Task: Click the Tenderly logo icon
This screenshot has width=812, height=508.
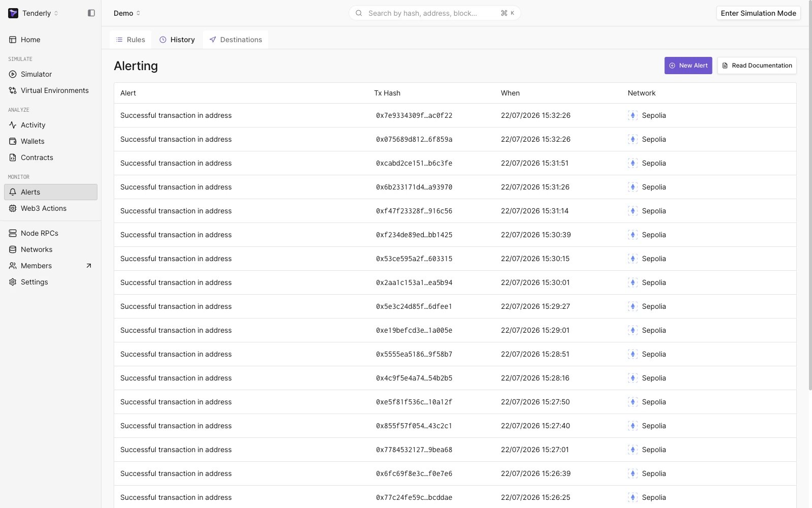Action: click(13, 13)
